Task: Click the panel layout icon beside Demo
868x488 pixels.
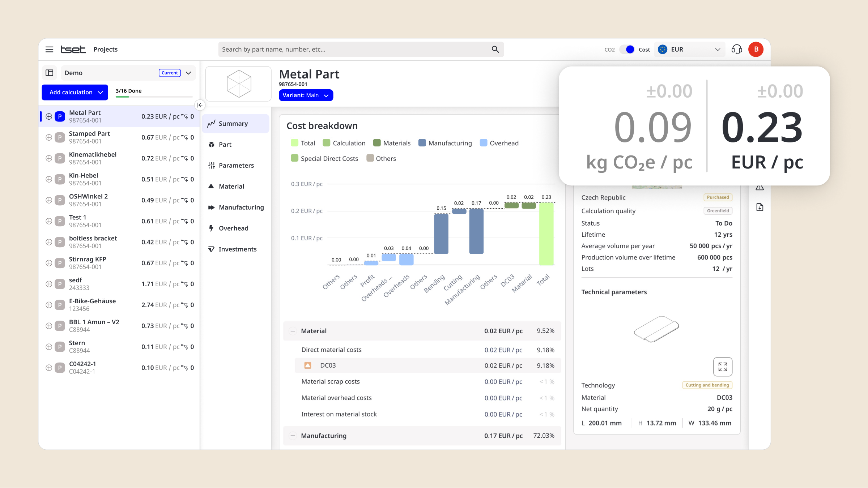Action: tap(50, 73)
